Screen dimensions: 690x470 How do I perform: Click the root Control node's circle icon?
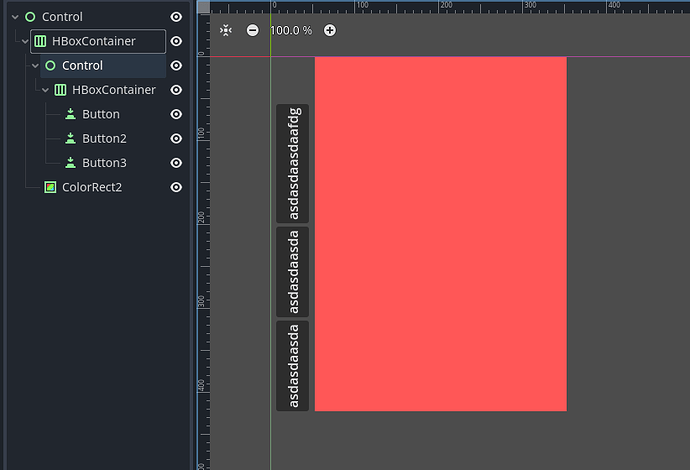coord(29,17)
